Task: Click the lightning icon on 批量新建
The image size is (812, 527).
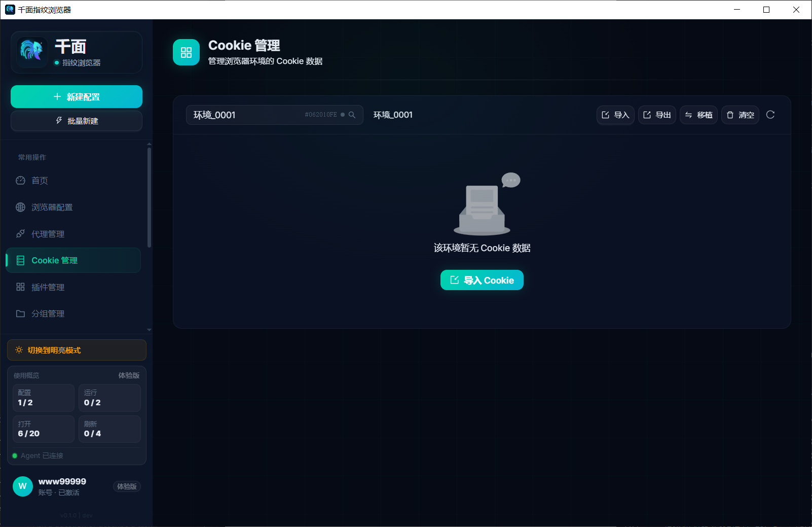Action: tap(59, 121)
